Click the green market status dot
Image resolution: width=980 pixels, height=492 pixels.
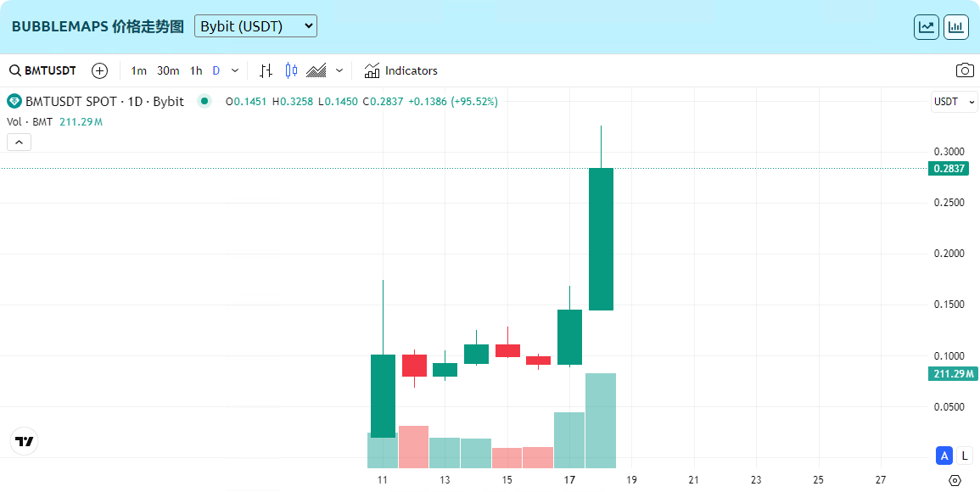tap(204, 101)
